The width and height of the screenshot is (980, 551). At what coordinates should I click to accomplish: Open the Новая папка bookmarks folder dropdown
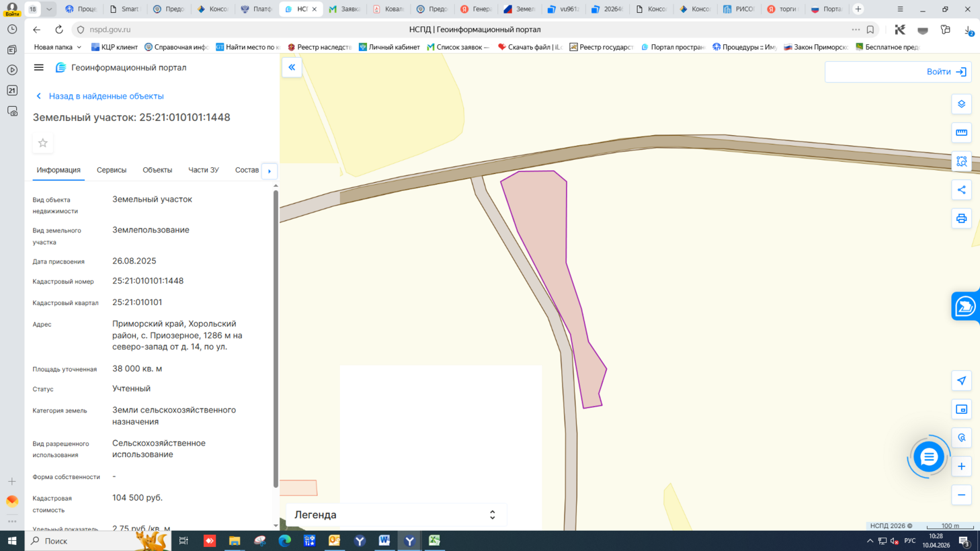(58, 47)
